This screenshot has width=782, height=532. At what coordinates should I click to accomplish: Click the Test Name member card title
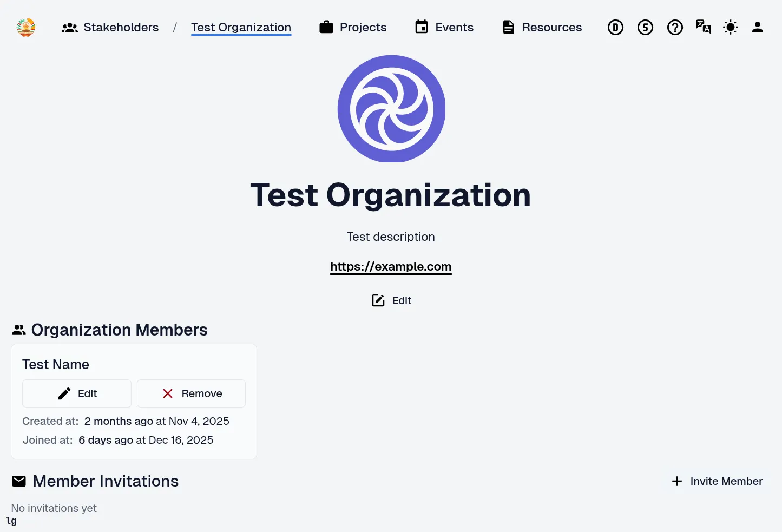(56, 364)
